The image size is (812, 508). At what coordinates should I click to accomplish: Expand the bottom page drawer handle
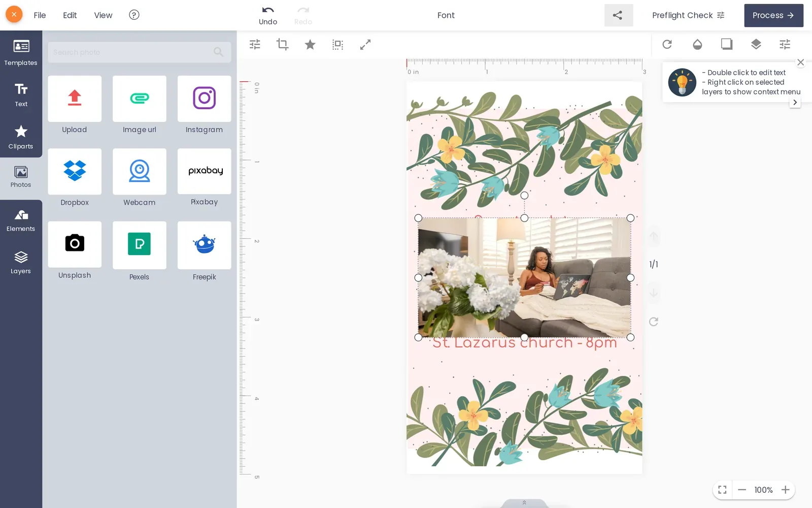pyautogui.click(x=524, y=503)
